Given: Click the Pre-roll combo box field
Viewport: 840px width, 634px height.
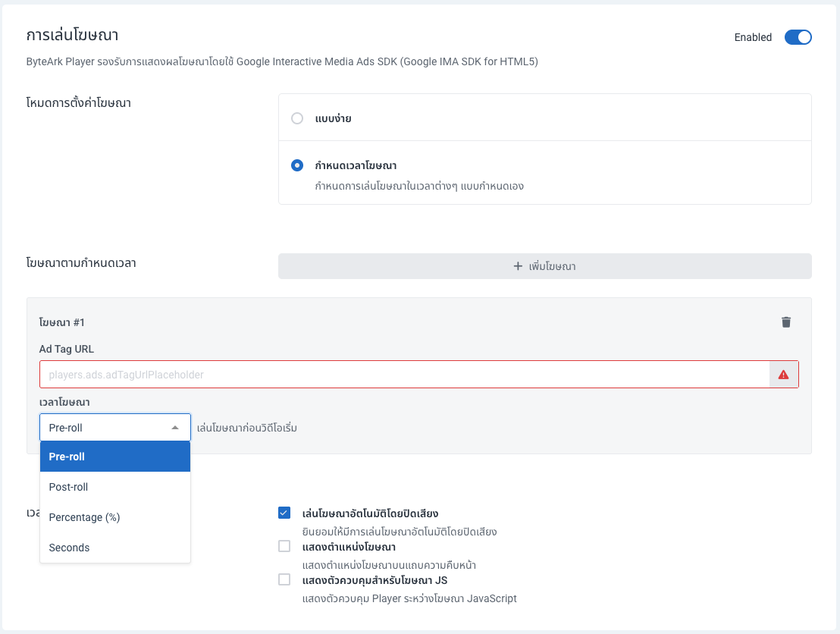Looking at the screenshot, I should click(106, 428).
